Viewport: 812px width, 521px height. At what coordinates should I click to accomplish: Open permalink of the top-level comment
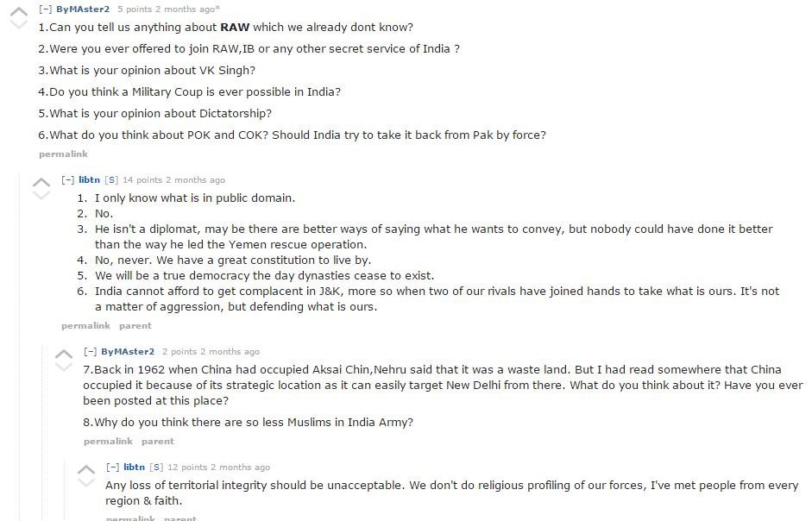tap(63, 154)
